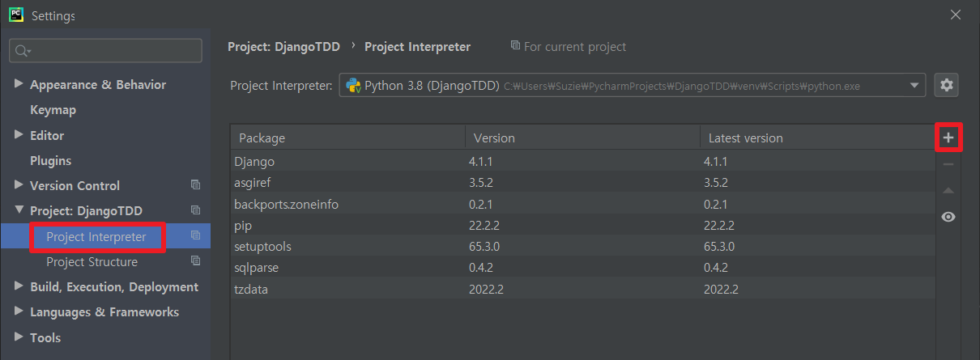
Task: Expand the Appearance & Behavior section
Action: (x=19, y=84)
